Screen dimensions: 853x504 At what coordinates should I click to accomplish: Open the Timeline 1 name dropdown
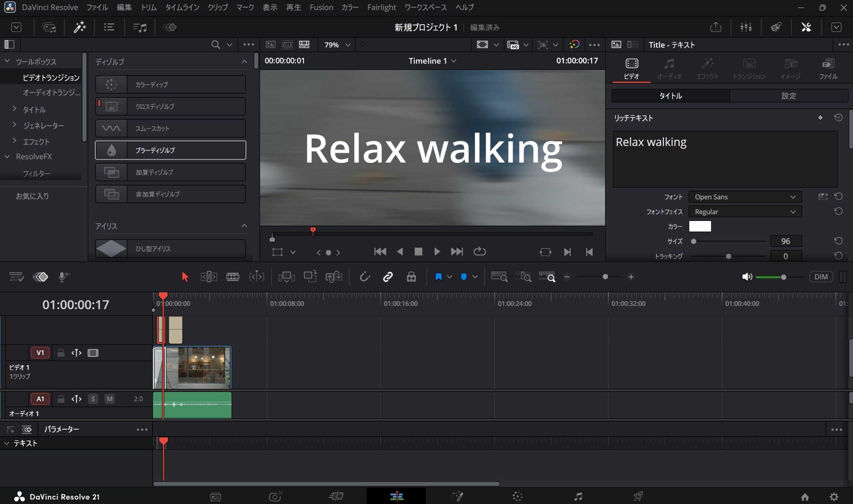click(x=432, y=61)
